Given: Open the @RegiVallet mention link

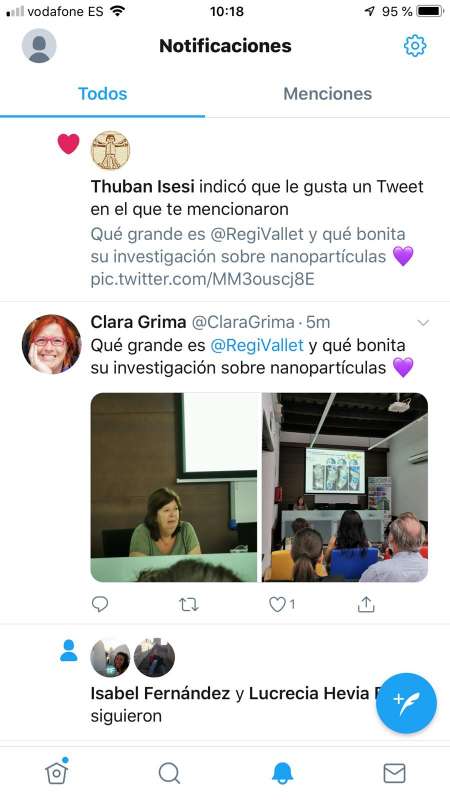Looking at the screenshot, I should (257, 345).
